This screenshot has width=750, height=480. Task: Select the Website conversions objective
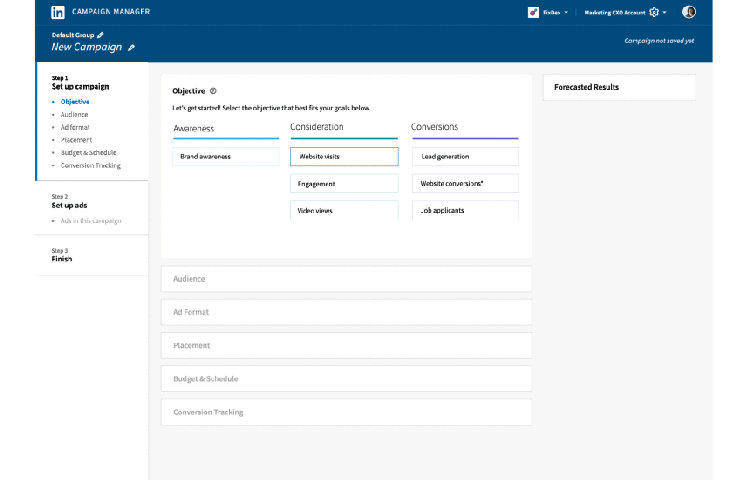[x=465, y=184]
